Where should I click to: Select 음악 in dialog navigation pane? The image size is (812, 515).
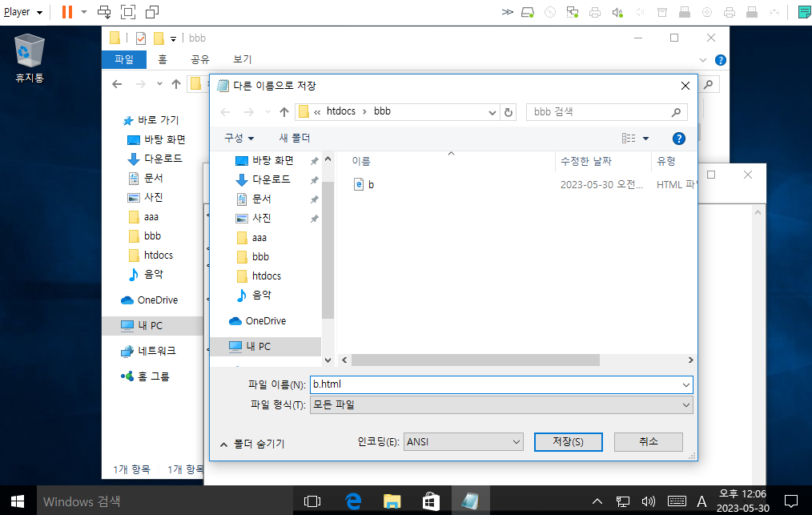[254, 296]
